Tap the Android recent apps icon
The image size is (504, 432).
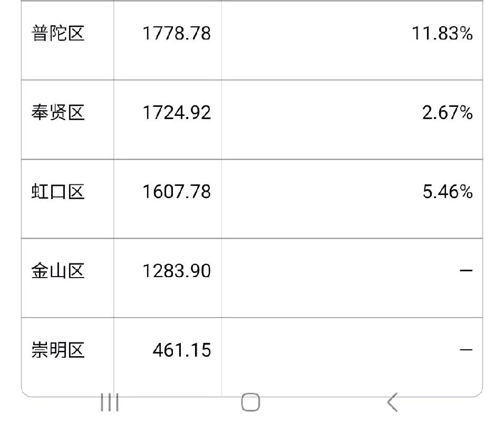(x=110, y=402)
